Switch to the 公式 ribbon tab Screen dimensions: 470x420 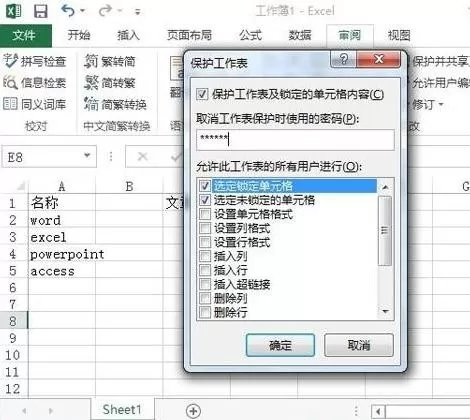(251, 35)
